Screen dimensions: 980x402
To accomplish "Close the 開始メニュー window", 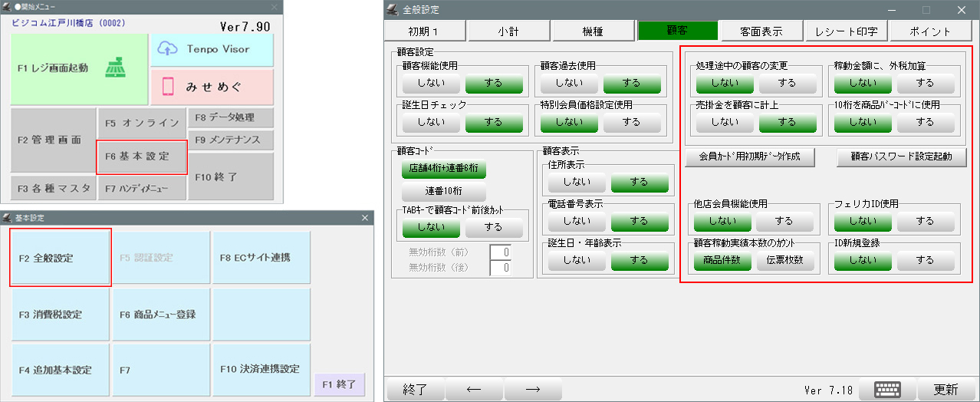I will [x=275, y=6].
